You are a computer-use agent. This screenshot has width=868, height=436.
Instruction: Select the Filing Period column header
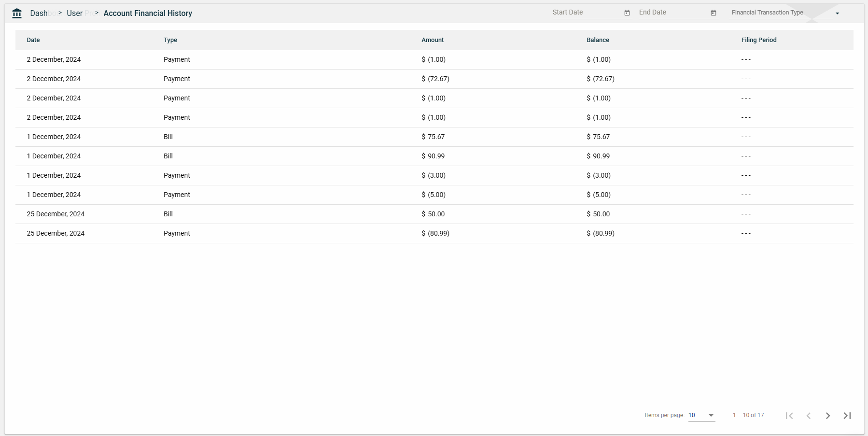758,40
